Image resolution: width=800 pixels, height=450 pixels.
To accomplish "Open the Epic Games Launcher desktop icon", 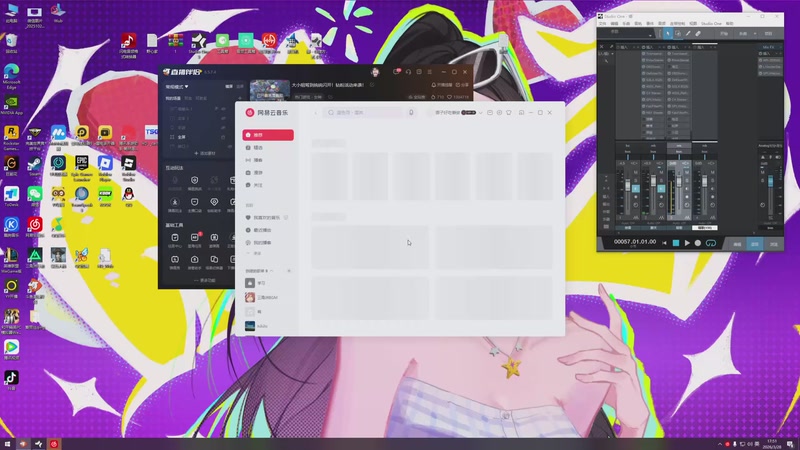I will [82, 168].
